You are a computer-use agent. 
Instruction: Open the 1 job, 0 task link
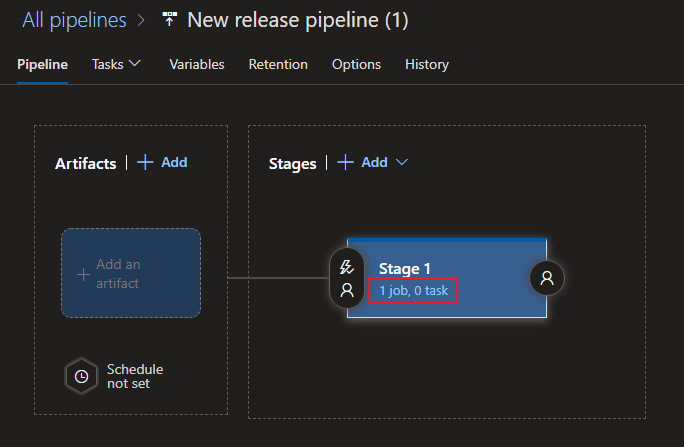413,290
